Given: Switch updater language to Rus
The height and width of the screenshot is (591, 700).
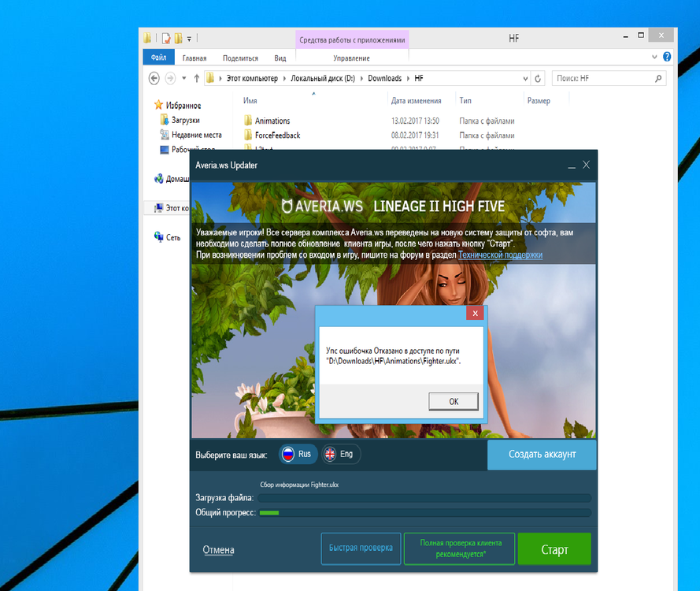Looking at the screenshot, I should pos(298,455).
